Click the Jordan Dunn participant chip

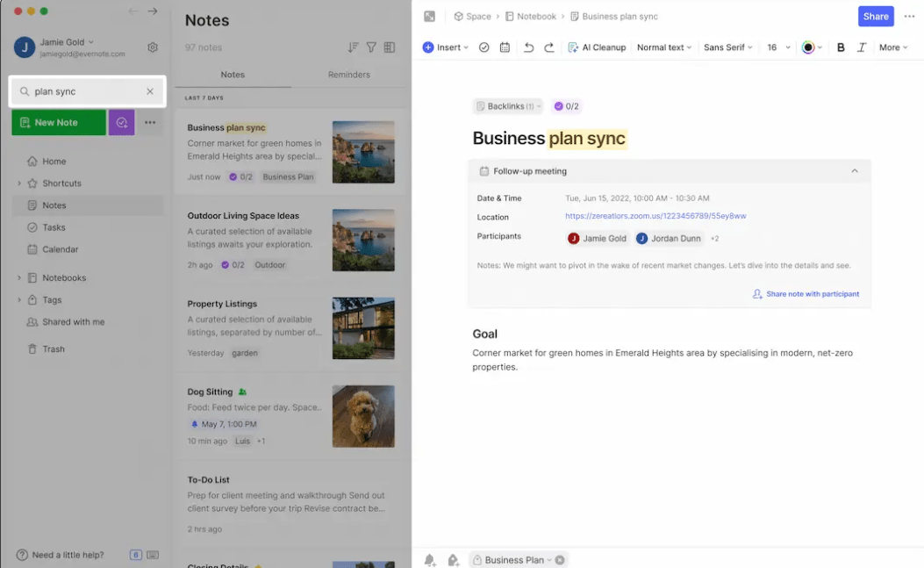(x=669, y=238)
